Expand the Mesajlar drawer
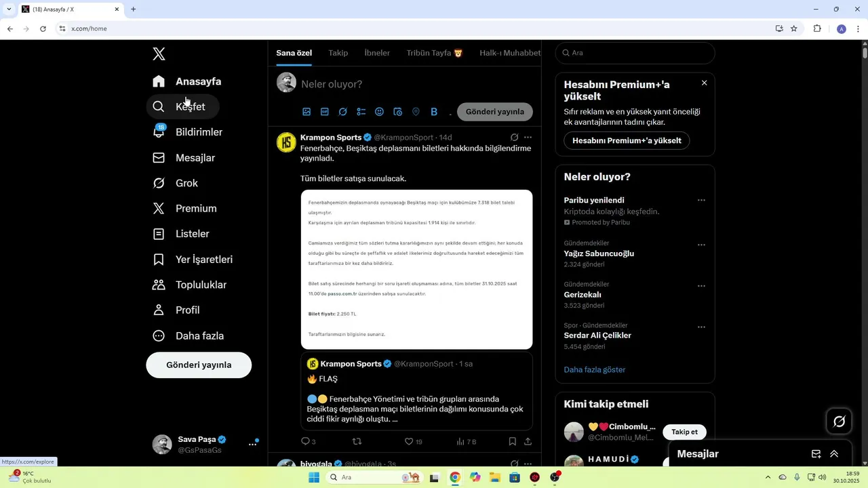The height and width of the screenshot is (488, 868). [x=834, y=454]
